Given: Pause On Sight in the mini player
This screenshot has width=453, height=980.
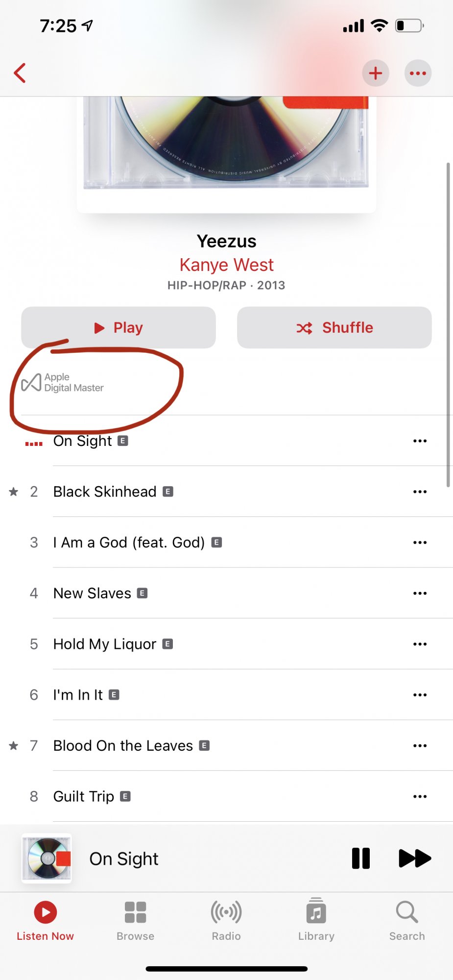Looking at the screenshot, I should (x=361, y=858).
